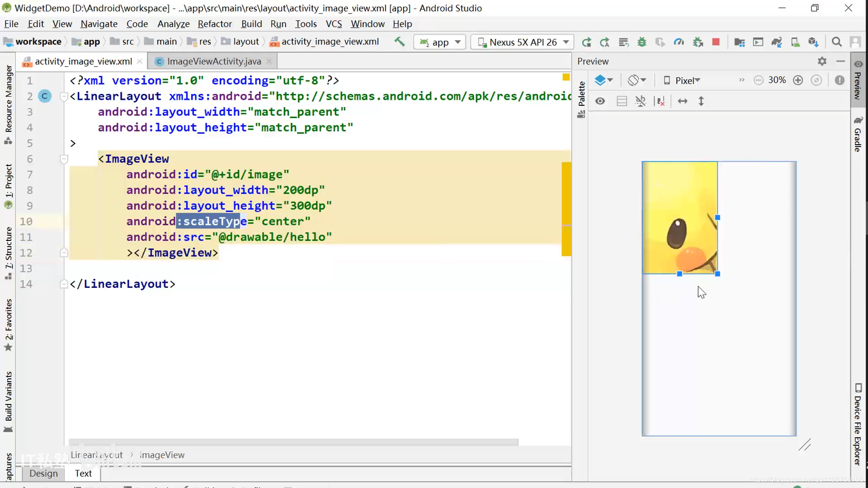Switch to the Text editor tab
The image size is (868, 488).
[x=83, y=473]
